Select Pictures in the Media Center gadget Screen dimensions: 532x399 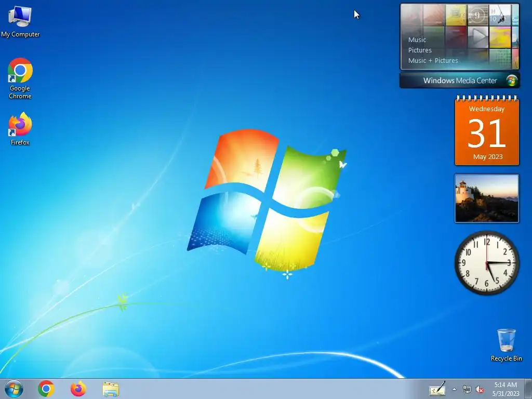pyautogui.click(x=420, y=50)
